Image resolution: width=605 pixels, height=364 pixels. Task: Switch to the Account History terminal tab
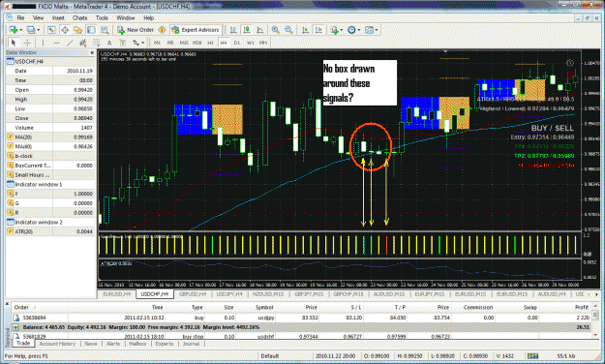pyautogui.click(x=57, y=344)
